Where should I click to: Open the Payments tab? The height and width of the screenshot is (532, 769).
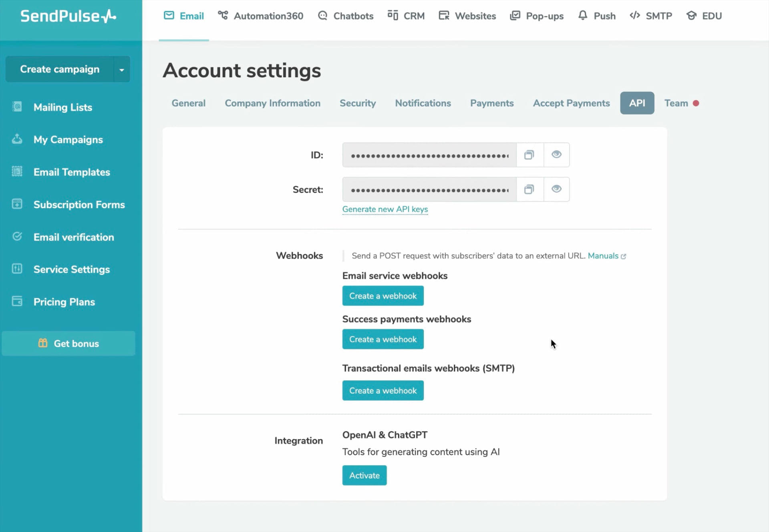(492, 103)
